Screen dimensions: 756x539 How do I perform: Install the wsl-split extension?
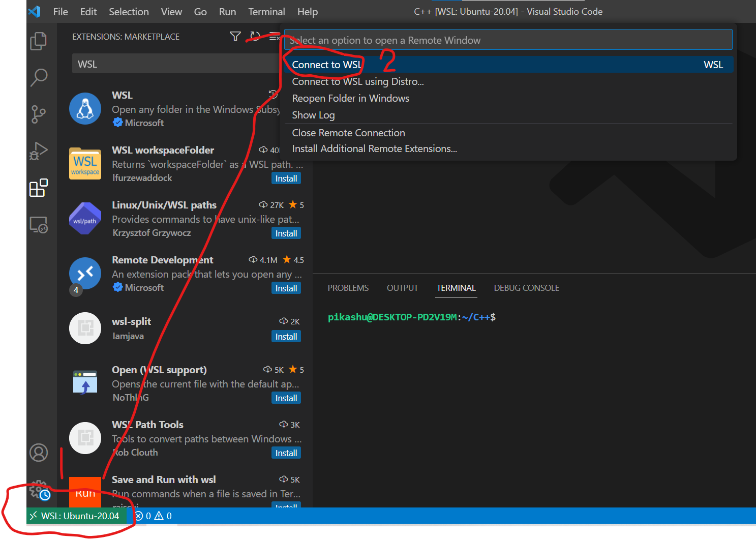coord(286,337)
